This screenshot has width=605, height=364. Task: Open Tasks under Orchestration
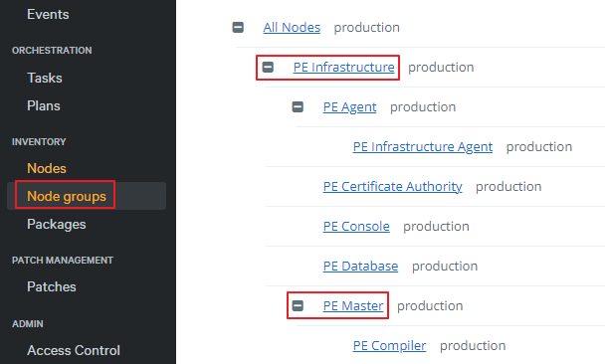tap(45, 78)
